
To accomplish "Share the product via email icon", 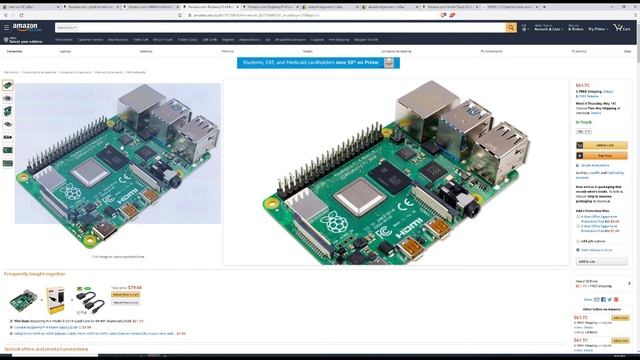I will 596,300.
